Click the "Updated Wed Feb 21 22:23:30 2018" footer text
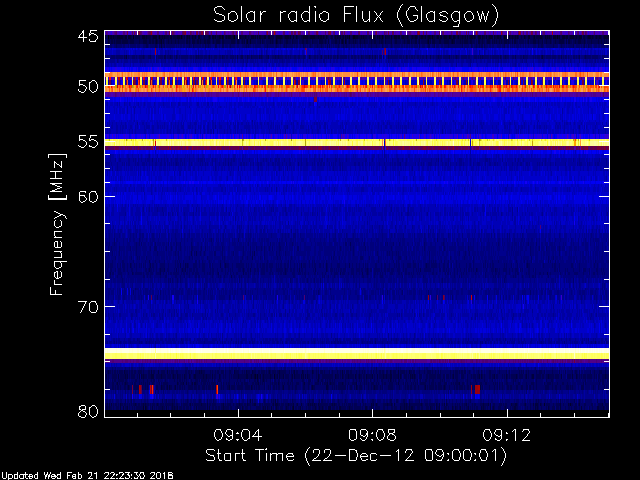Image resolution: width=640 pixels, height=480 pixels. pyautogui.click(x=87, y=476)
